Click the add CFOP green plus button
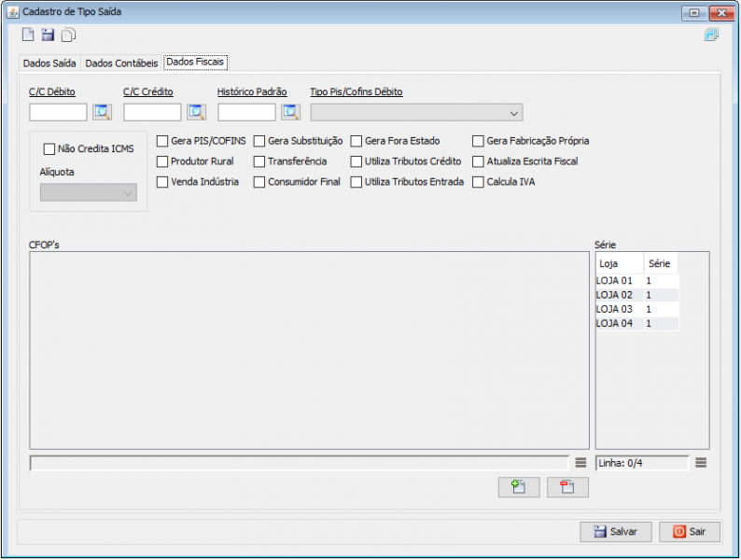Image resolution: width=741 pixels, height=560 pixels. point(519,487)
